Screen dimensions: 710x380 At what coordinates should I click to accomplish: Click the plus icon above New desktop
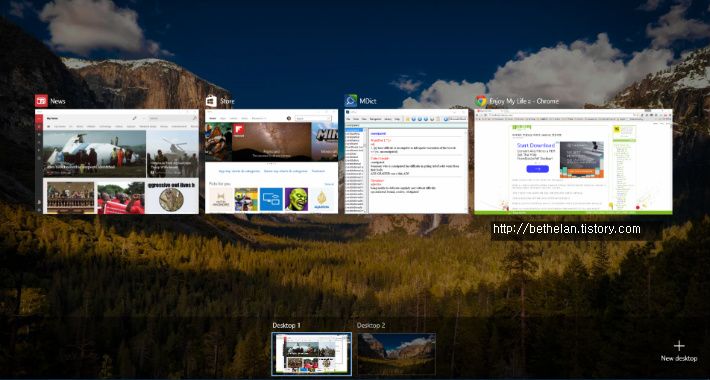click(x=679, y=346)
